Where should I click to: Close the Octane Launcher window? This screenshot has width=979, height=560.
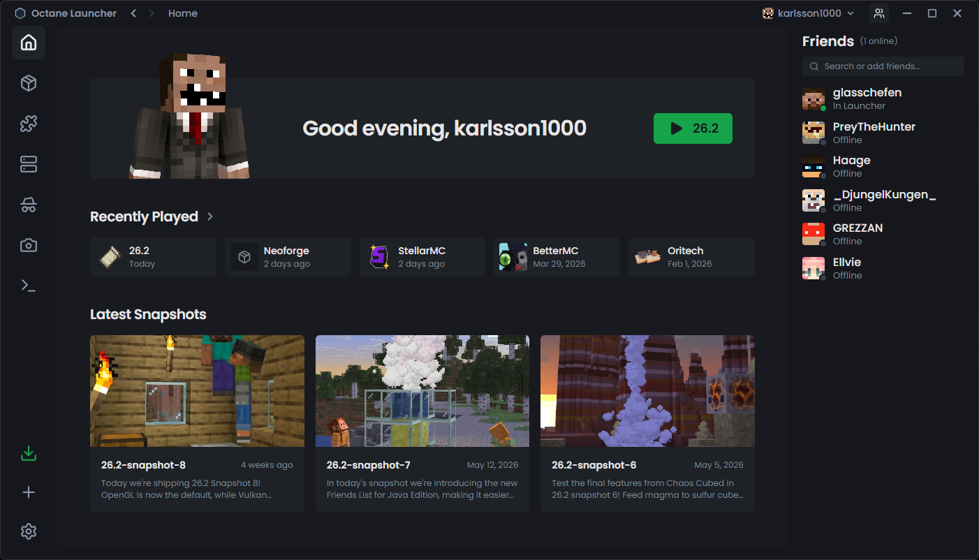click(x=957, y=13)
